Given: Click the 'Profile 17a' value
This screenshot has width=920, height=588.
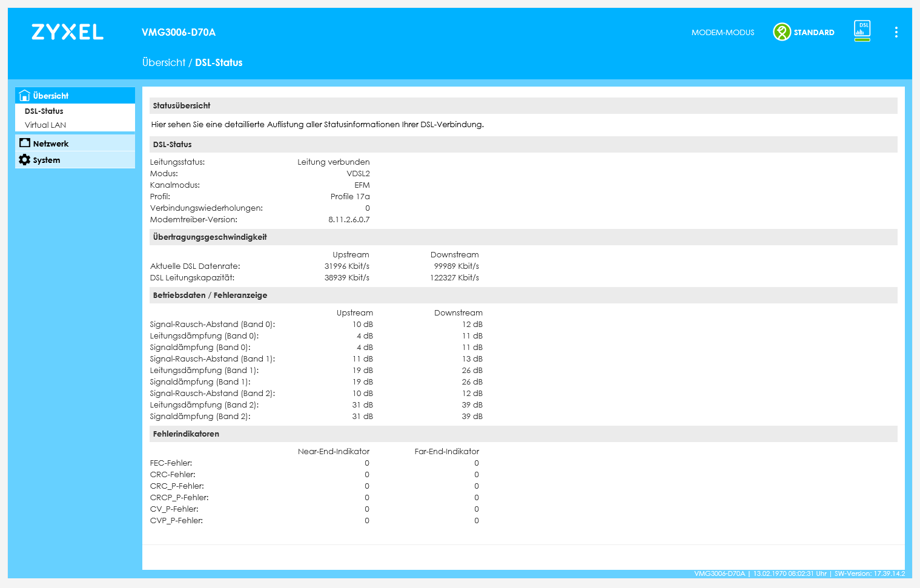Looking at the screenshot, I should pos(350,197).
